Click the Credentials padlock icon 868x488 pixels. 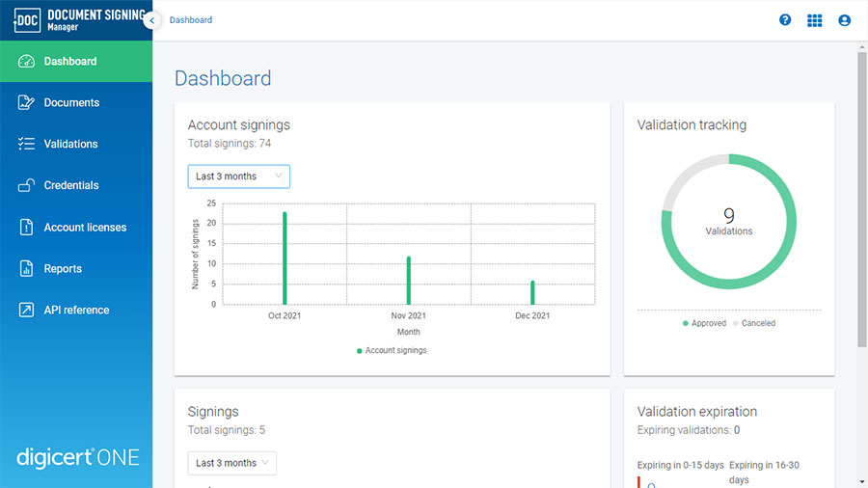pos(26,185)
